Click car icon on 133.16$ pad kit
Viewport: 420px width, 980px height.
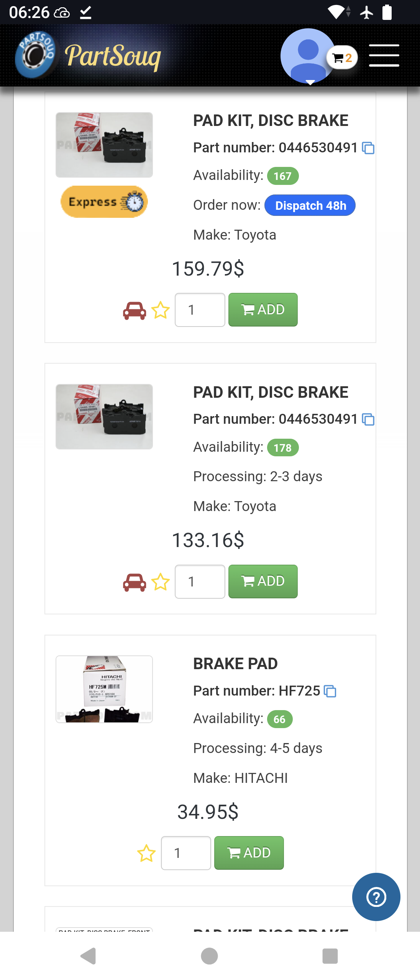(135, 582)
